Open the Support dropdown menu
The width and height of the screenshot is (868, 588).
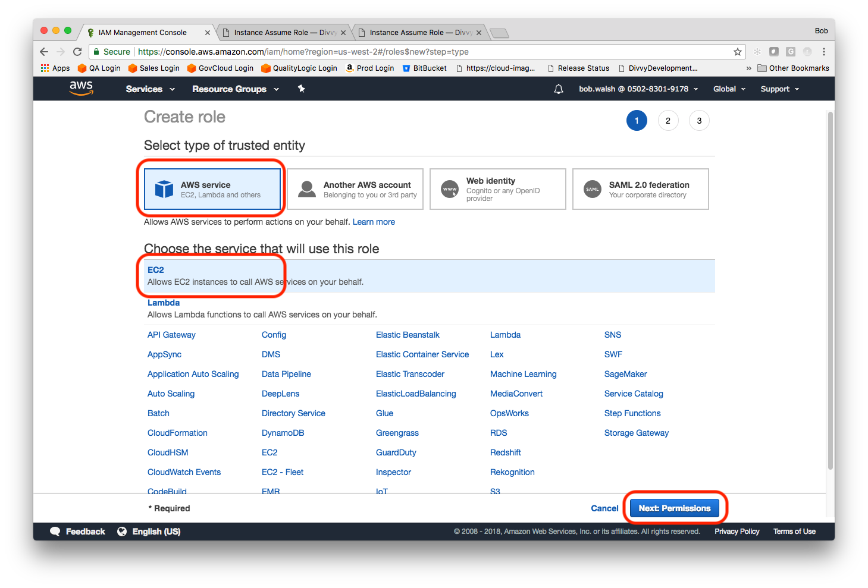[780, 89]
